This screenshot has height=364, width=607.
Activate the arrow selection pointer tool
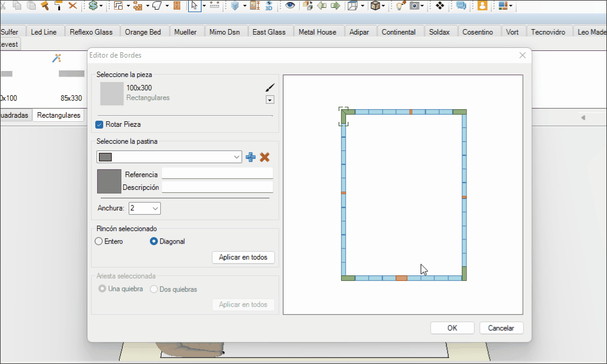tap(194, 5)
